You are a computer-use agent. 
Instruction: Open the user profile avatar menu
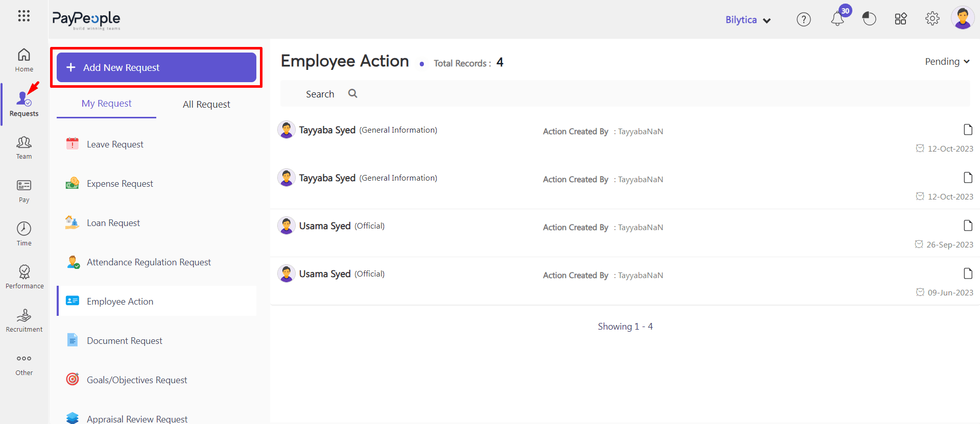(963, 18)
